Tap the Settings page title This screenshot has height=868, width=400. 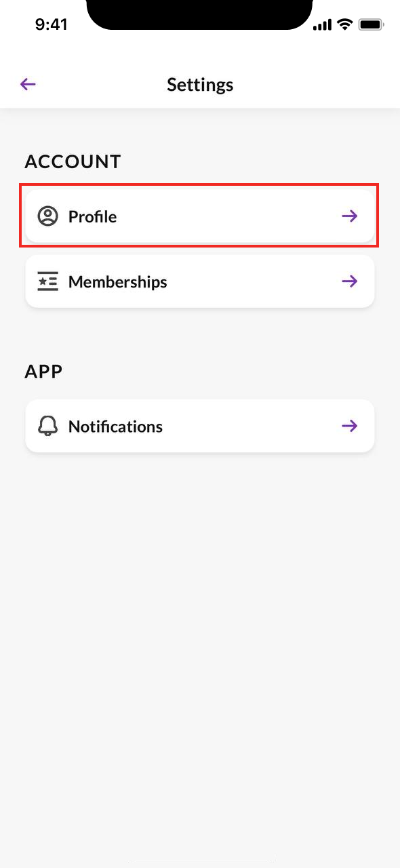pyautogui.click(x=200, y=85)
